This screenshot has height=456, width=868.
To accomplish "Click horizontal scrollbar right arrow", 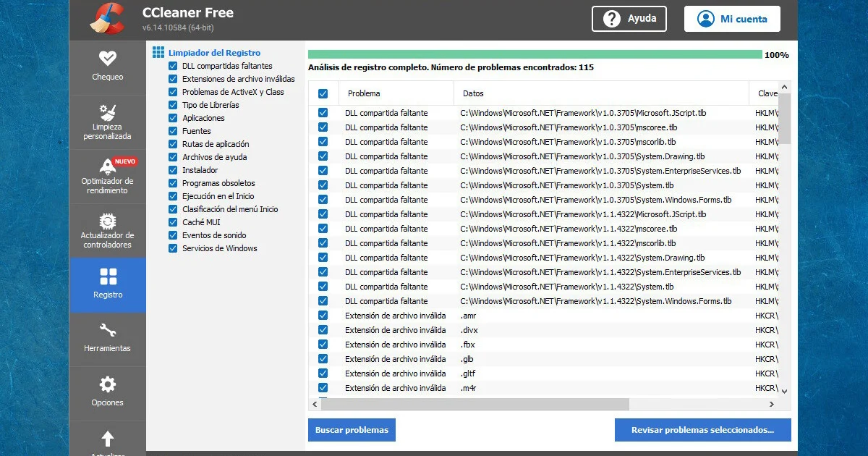I will [772, 404].
